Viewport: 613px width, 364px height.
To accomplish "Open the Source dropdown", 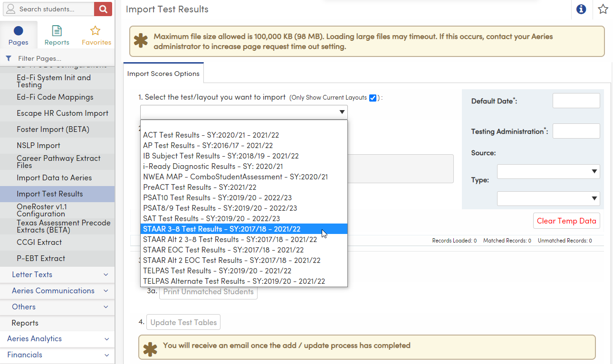I will tap(548, 171).
